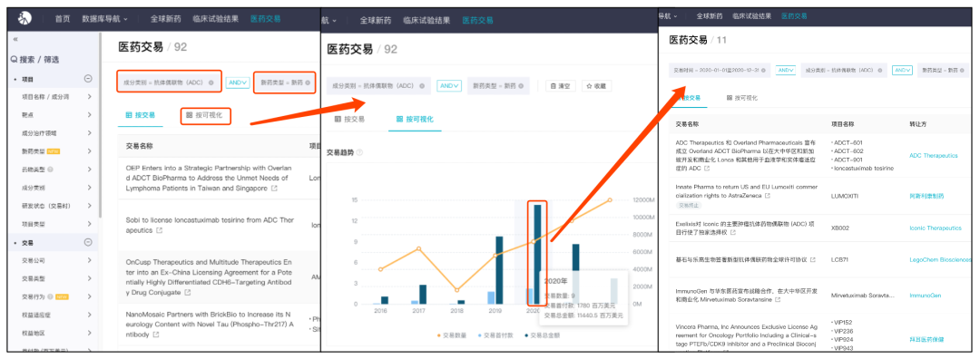980x359 pixels.
Task: Click the 清空 button
Action: [x=561, y=86]
